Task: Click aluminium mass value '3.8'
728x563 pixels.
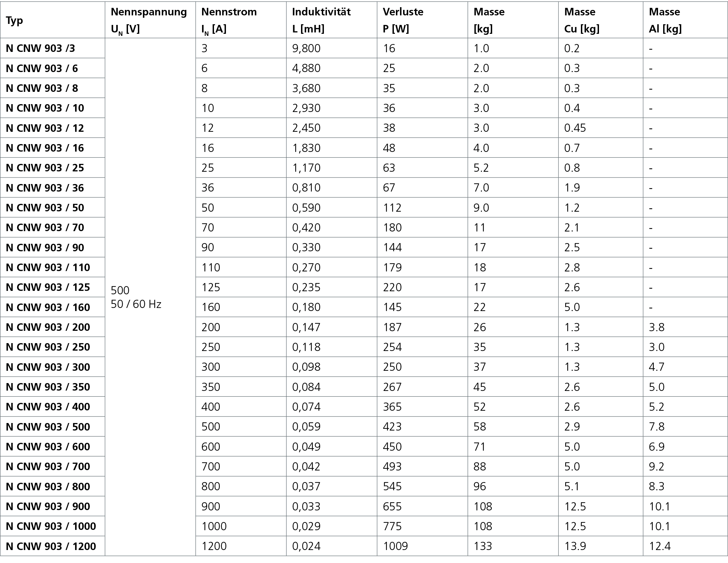Action: (657, 327)
